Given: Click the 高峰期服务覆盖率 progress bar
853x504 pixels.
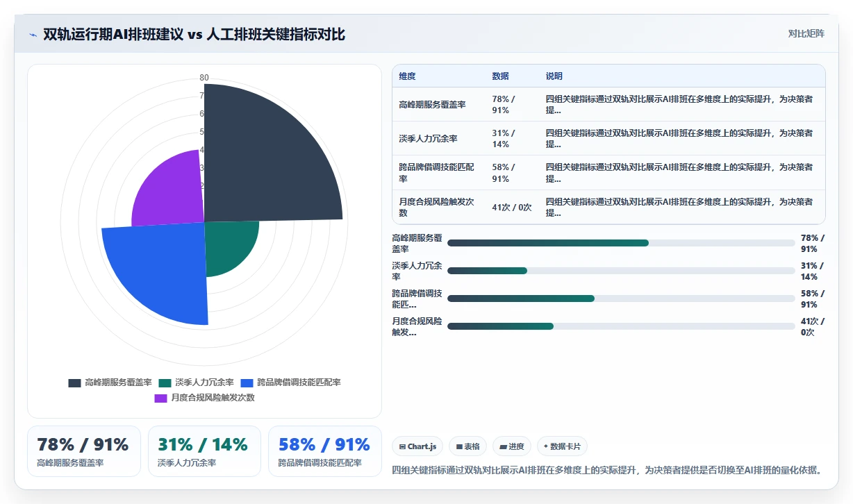Looking at the screenshot, I should point(621,243).
